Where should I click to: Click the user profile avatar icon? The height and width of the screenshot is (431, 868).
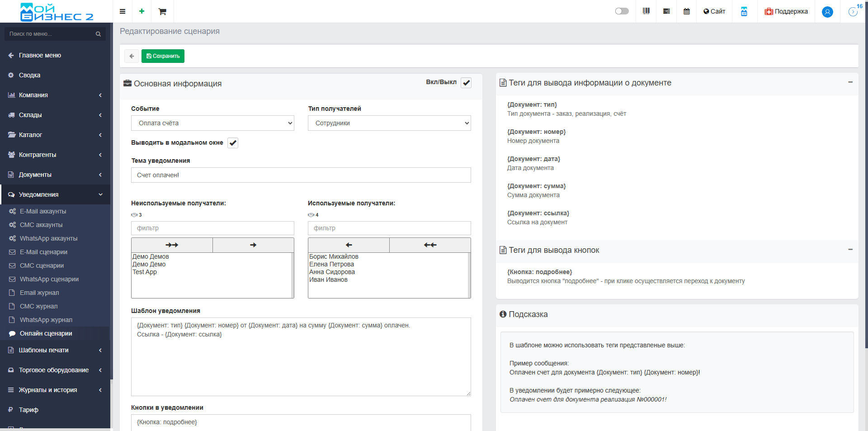click(827, 12)
